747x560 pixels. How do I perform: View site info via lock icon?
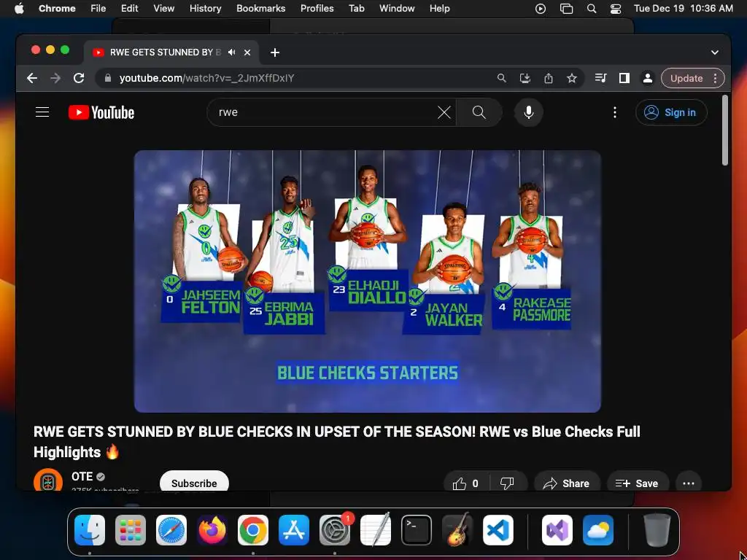click(108, 78)
